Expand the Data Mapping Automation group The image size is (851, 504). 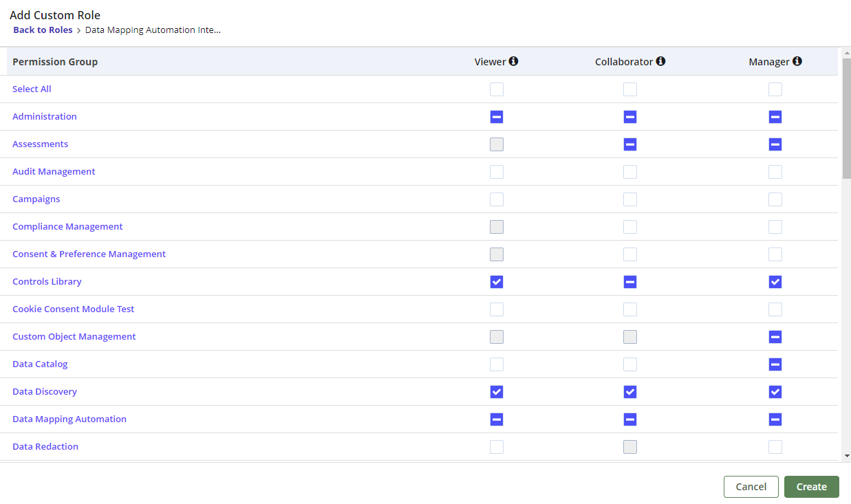69,419
